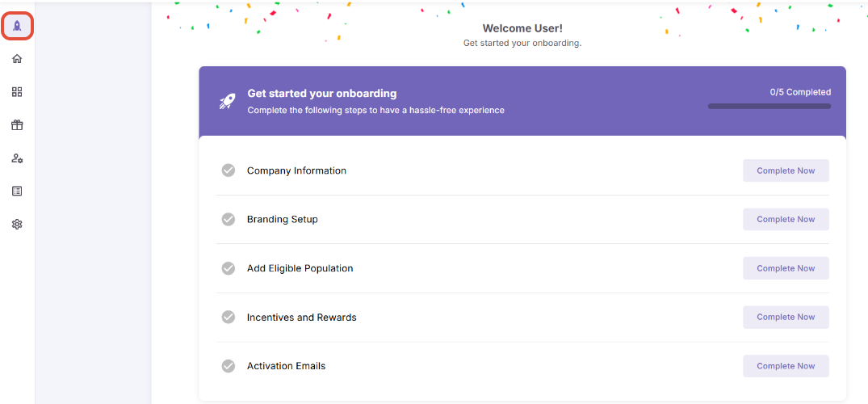The height and width of the screenshot is (404, 868).
Task: Click the white rocket icon in purple banner
Action: tap(227, 101)
